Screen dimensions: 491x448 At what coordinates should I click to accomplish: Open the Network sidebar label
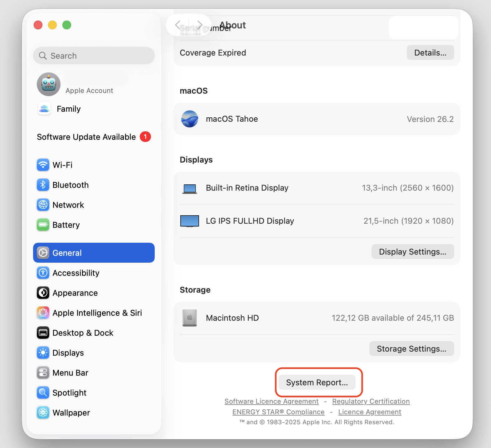tap(68, 205)
